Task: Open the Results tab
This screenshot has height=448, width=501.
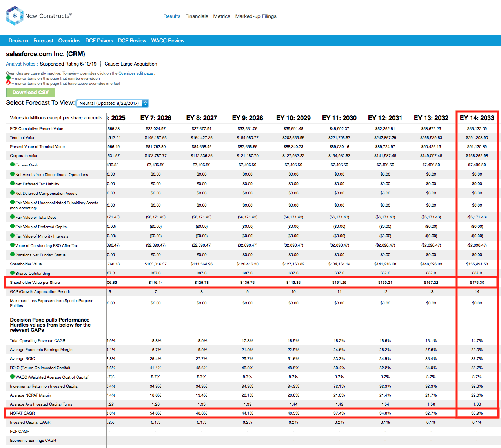Action: pos(172,16)
